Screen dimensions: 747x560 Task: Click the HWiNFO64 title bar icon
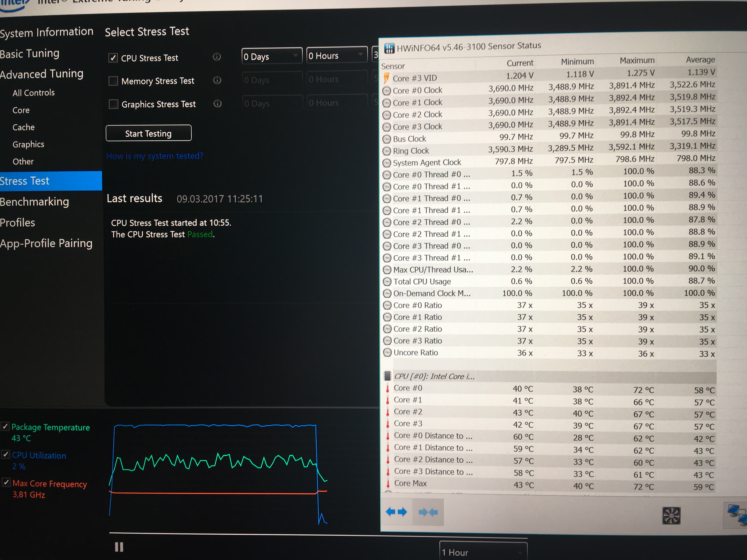pos(389,49)
